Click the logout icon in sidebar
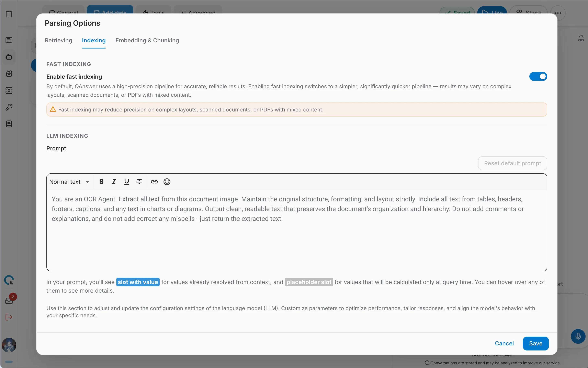The height and width of the screenshot is (368, 588). [9, 317]
